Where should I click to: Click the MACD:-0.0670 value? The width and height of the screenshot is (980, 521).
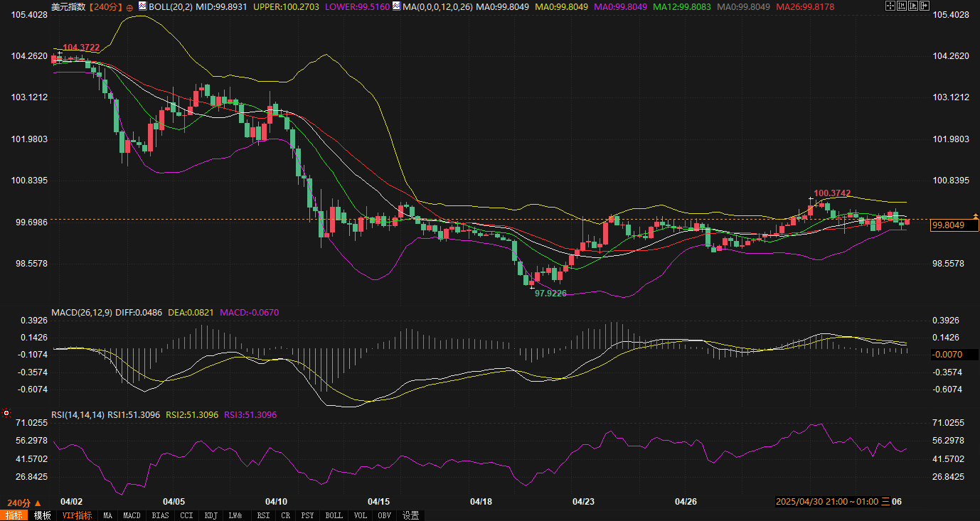coord(250,312)
